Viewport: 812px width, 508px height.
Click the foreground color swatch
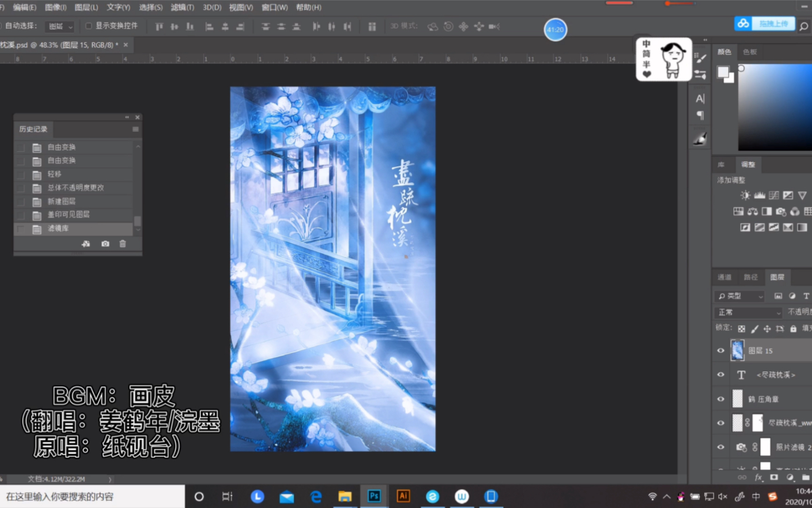click(x=723, y=72)
